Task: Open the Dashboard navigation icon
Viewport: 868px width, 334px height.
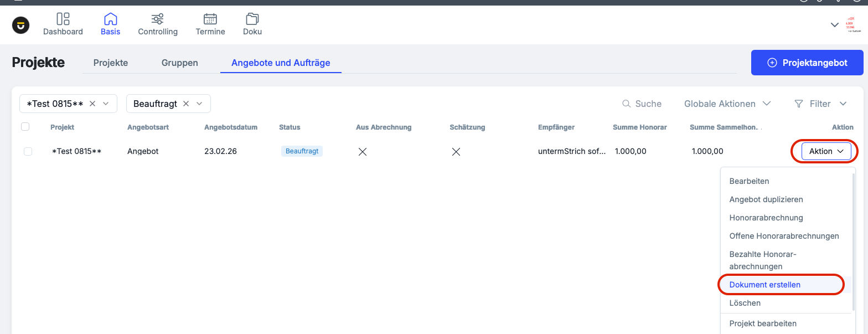Action: click(x=63, y=19)
